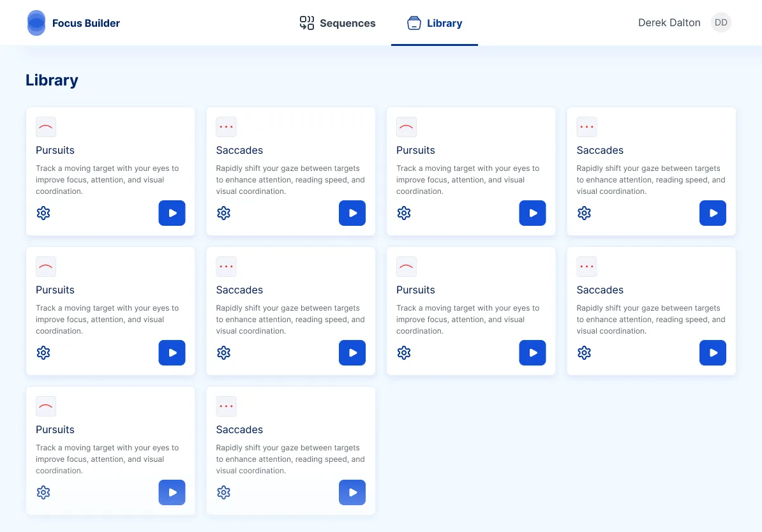Click the Saccades title in the second row

(239, 290)
